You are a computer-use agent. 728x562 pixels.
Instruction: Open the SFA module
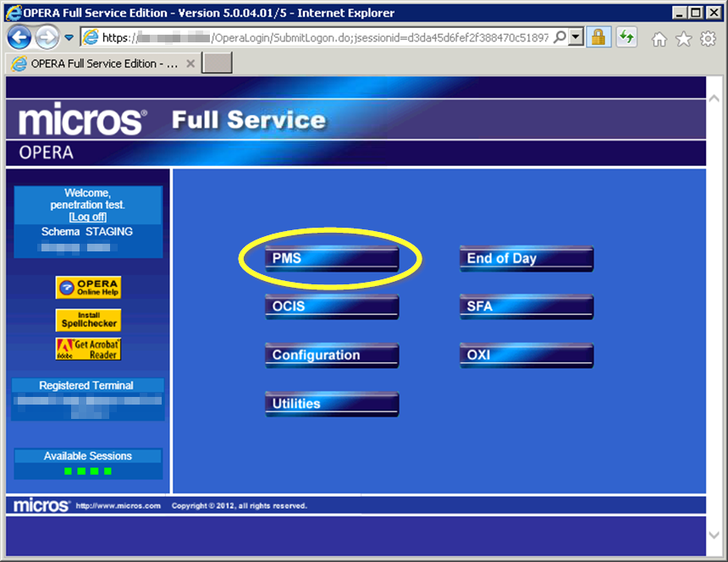point(526,307)
